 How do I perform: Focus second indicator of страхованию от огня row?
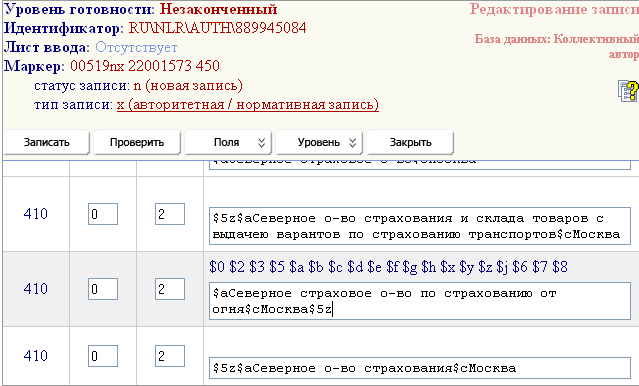pos(170,289)
